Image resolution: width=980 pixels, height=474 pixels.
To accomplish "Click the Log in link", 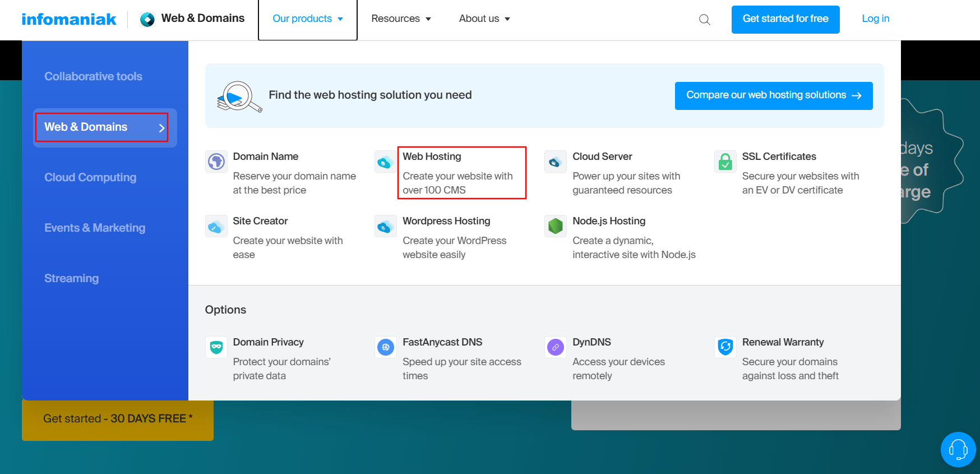I will (876, 19).
